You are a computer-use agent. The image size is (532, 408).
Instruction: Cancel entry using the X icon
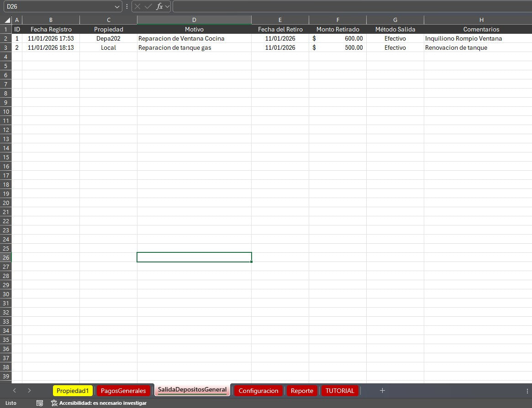(137, 6)
